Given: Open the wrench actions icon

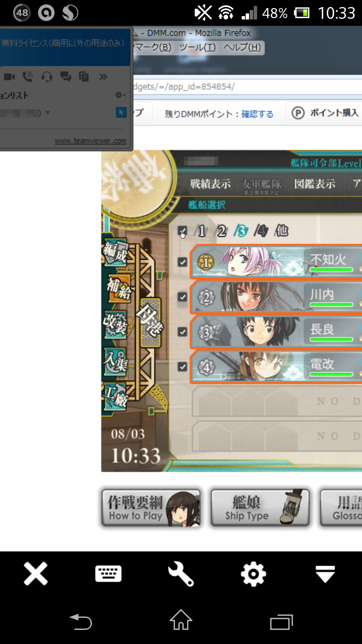Looking at the screenshot, I should tap(181, 574).
